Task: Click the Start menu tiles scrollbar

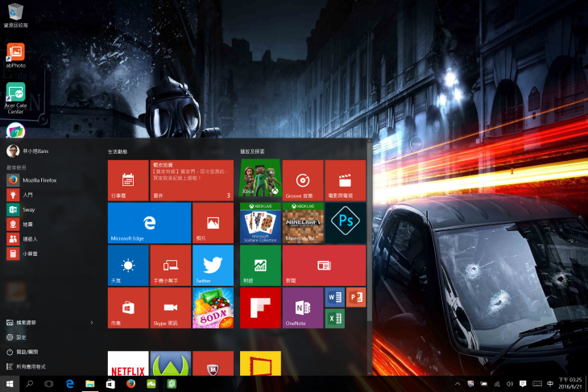Action: coord(370,233)
